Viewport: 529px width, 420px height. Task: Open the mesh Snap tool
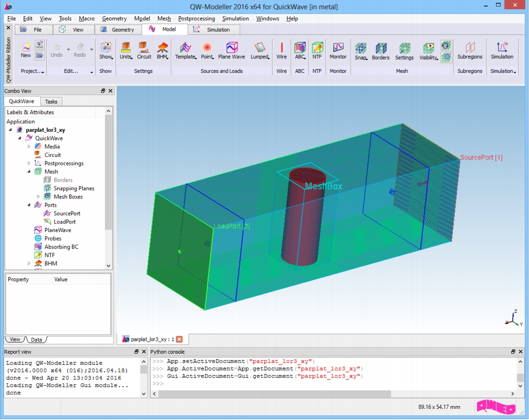tap(361, 51)
